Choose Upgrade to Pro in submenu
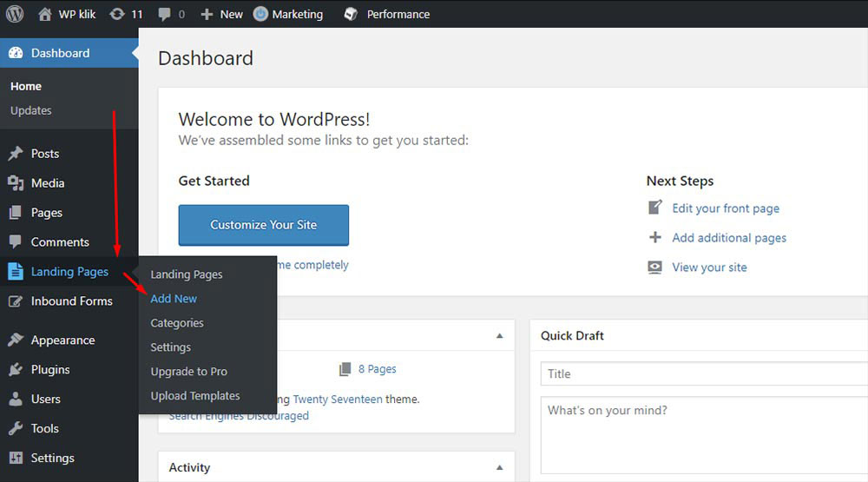 click(188, 371)
